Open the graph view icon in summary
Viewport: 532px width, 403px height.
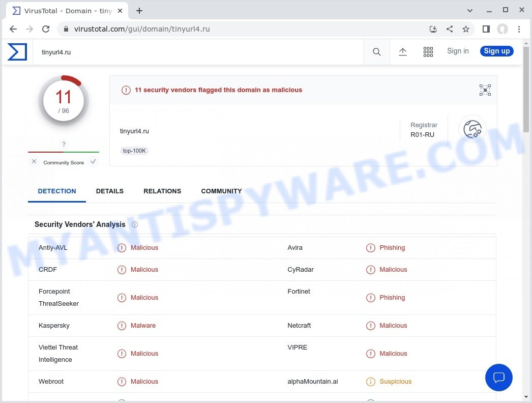coord(485,90)
